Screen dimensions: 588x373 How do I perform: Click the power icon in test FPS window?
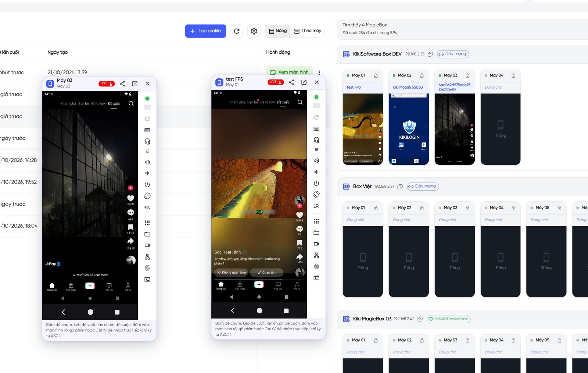pyautogui.click(x=316, y=183)
